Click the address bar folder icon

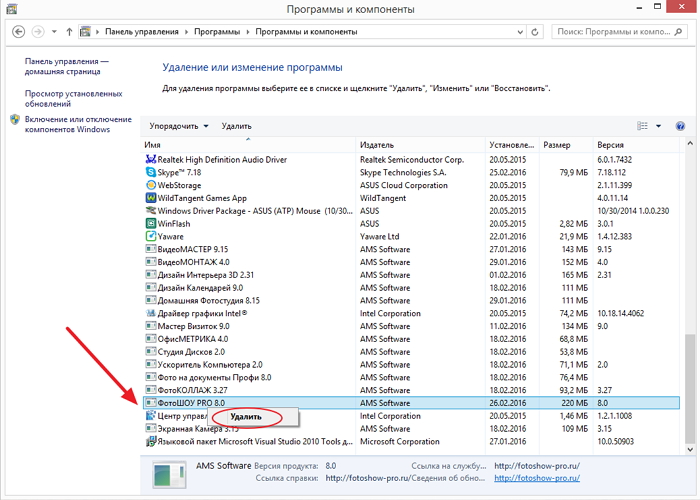(x=85, y=32)
